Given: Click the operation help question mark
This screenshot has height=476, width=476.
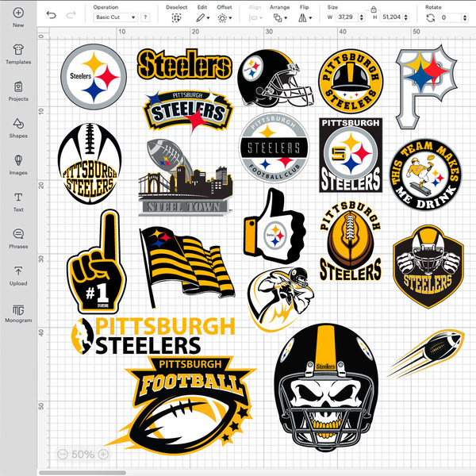Looking at the screenshot, I should [145, 17].
